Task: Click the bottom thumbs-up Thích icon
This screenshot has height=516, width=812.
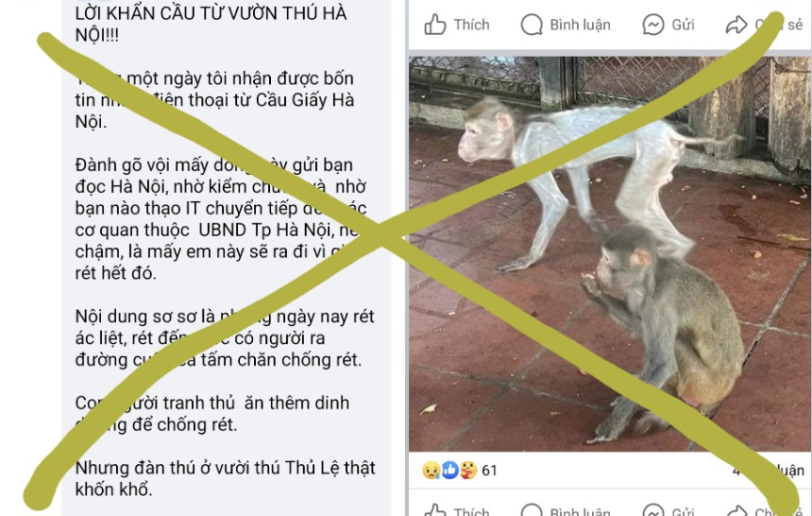Action: click(435, 510)
